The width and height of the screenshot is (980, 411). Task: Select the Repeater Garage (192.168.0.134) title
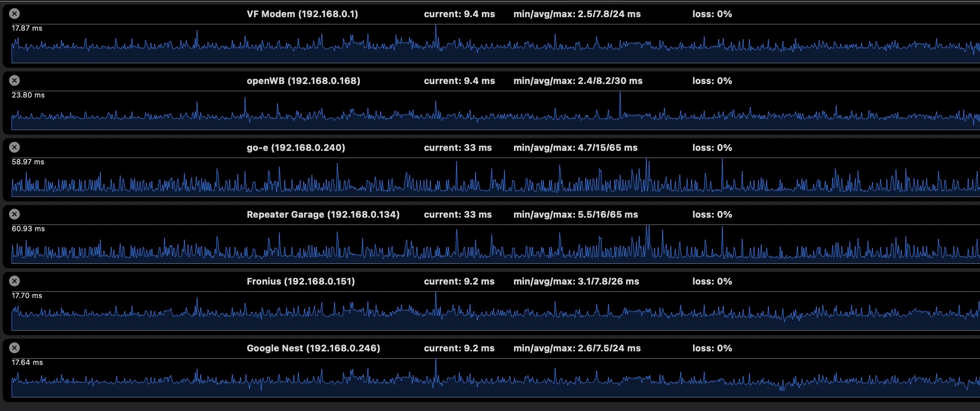[323, 215]
